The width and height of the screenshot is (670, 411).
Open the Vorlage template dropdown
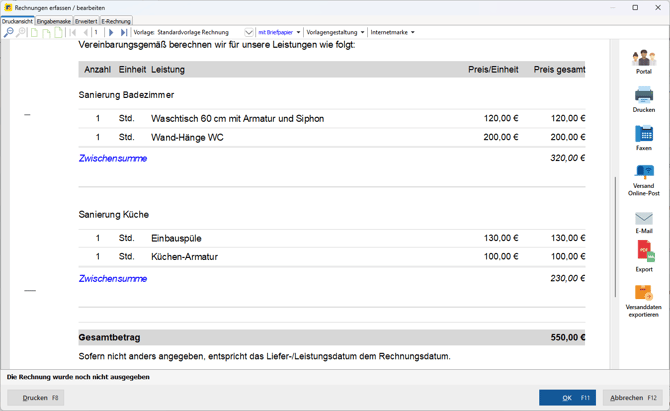(x=249, y=32)
